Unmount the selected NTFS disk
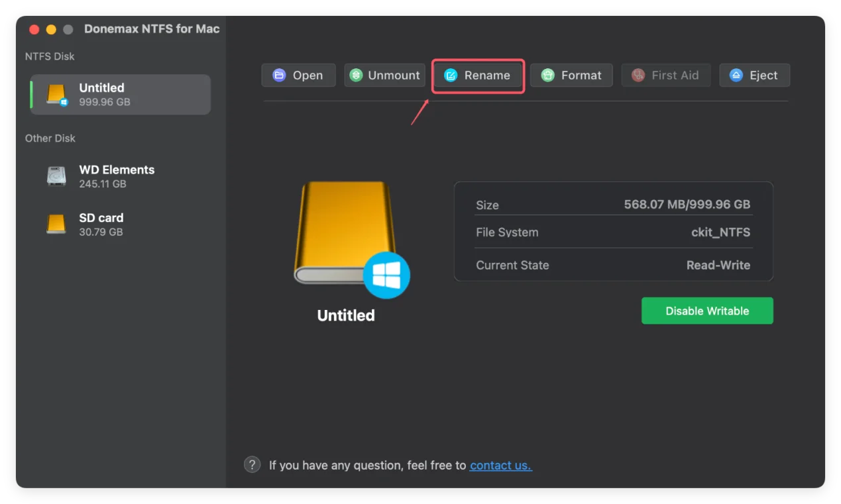841x504 pixels. (x=384, y=76)
